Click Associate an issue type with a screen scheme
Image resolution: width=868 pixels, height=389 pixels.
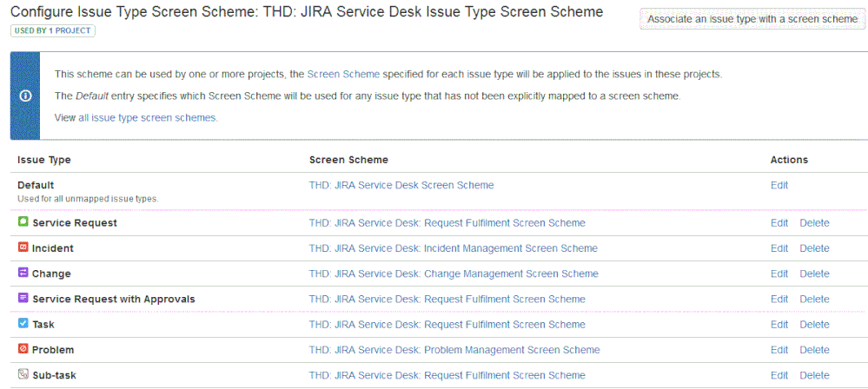point(752,19)
